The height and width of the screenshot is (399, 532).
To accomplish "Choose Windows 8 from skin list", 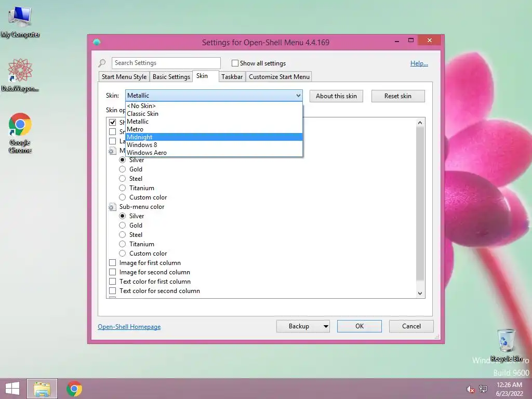I will click(x=214, y=145).
